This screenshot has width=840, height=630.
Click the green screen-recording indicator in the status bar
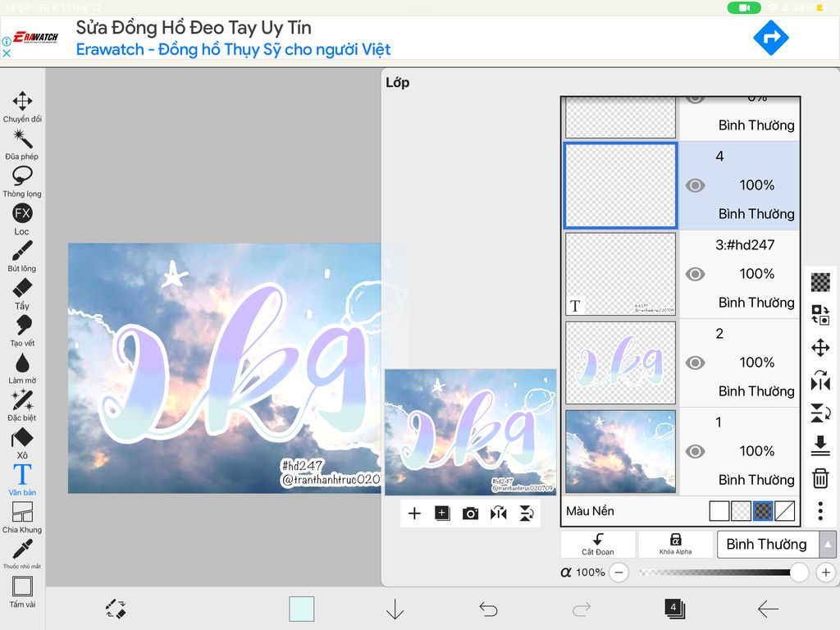(x=744, y=7)
